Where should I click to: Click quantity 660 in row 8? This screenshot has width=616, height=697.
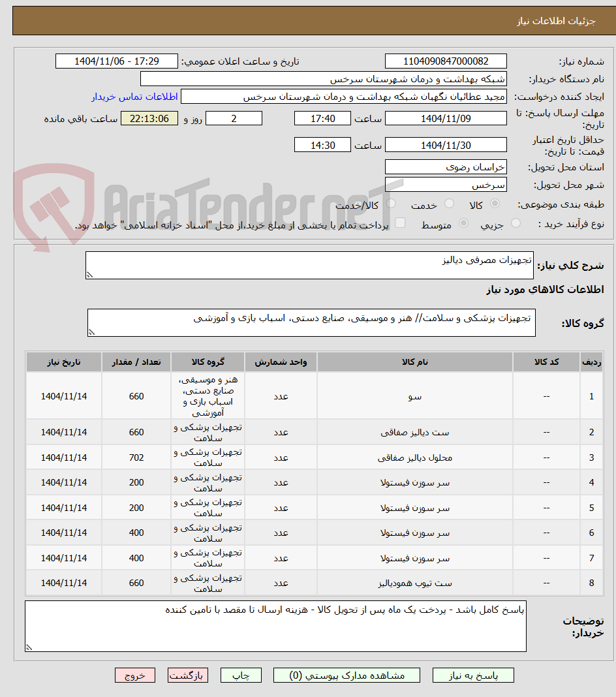136,583
